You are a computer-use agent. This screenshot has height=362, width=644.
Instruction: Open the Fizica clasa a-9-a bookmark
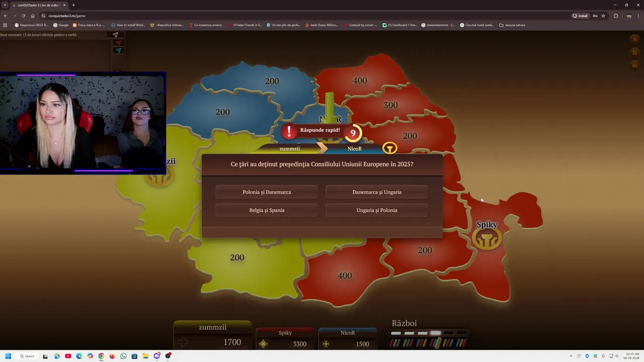point(89,25)
